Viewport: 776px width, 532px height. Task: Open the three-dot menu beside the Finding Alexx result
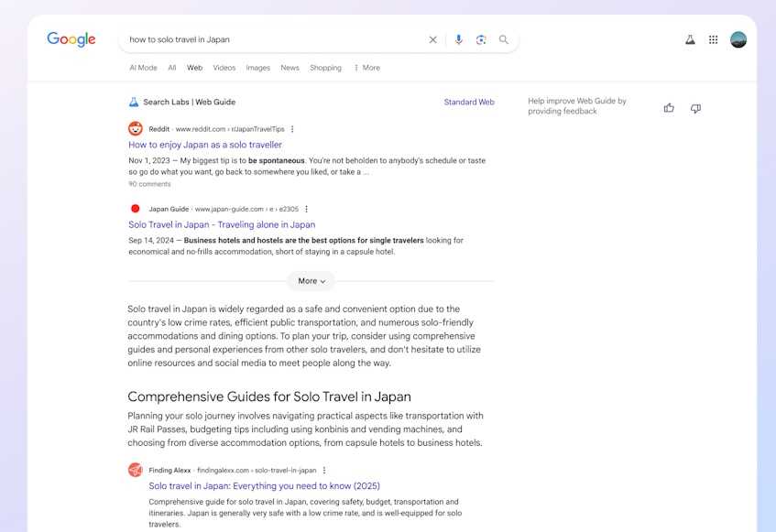(x=324, y=471)
